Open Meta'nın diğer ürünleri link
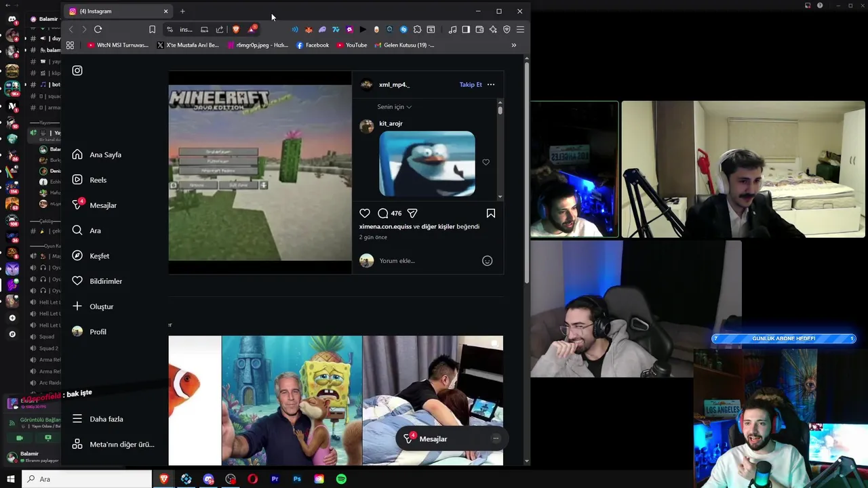The image size is (868, 488). pyautogui.click(x=113, y=445)
